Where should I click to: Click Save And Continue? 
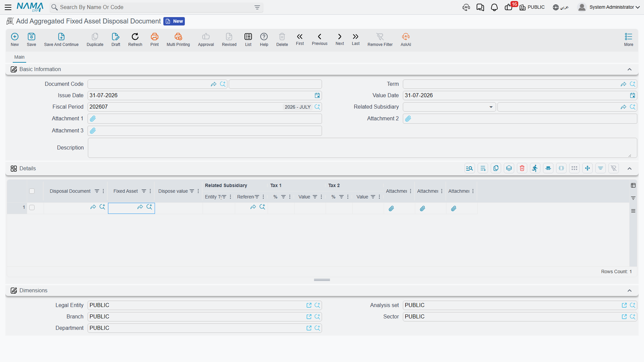61,40
